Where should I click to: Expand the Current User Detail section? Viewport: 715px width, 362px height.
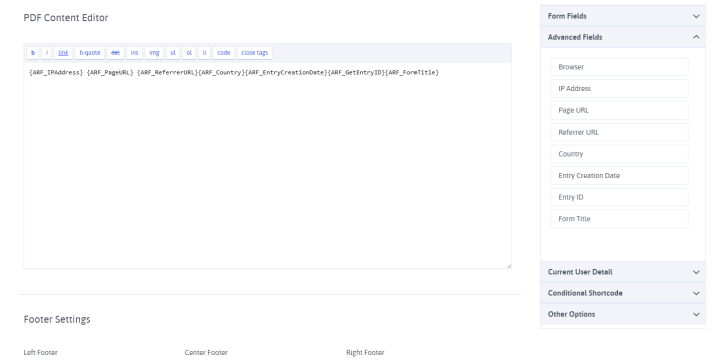[x=623, y=272]
